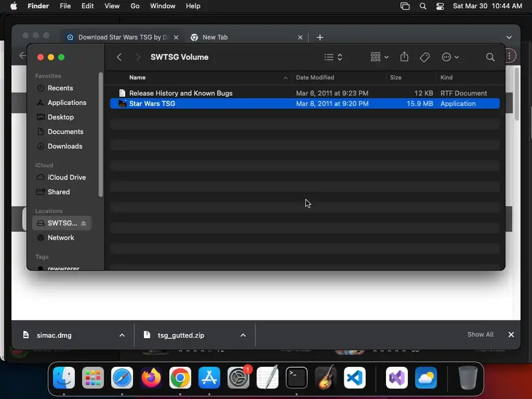Image resolution: width=532 pixels, height=399 pixels.
Task: Sort files by Date Modified column
Action: click(x=315, y=77)
